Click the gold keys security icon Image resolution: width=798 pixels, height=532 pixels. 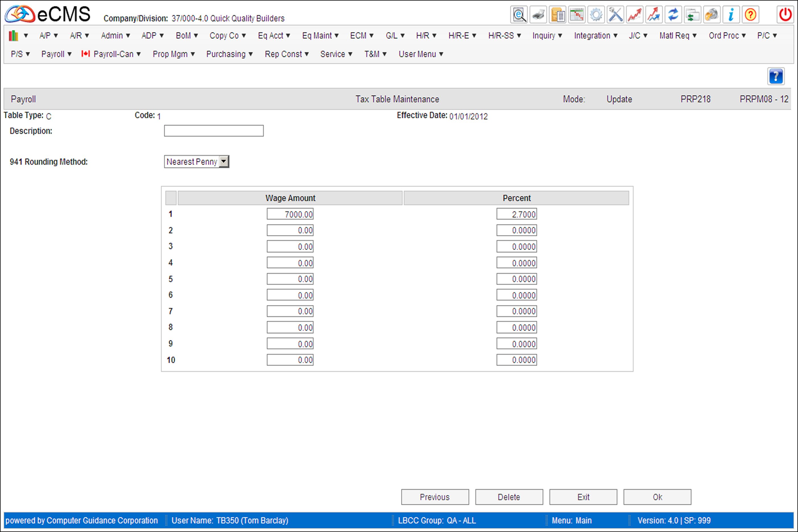[x=712, y=15]
